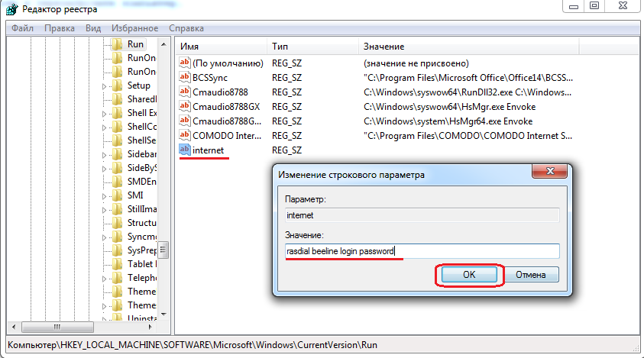Screen dimensions: 644x358
Task: Maximize the Registry Editor window
Action: click(594, 5)
